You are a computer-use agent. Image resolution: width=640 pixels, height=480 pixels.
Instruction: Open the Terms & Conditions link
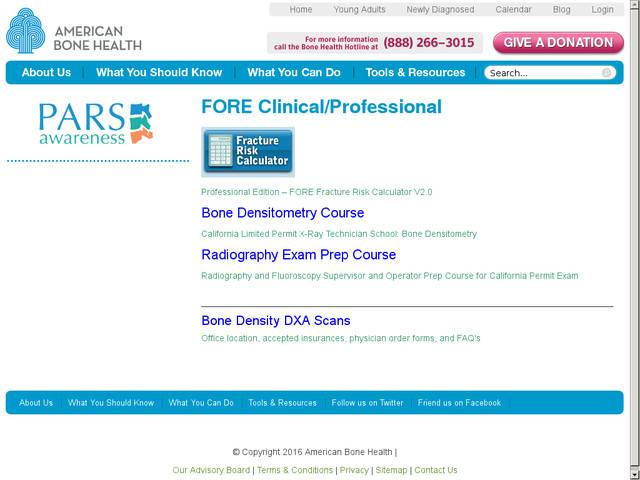[x=295, y=470]
